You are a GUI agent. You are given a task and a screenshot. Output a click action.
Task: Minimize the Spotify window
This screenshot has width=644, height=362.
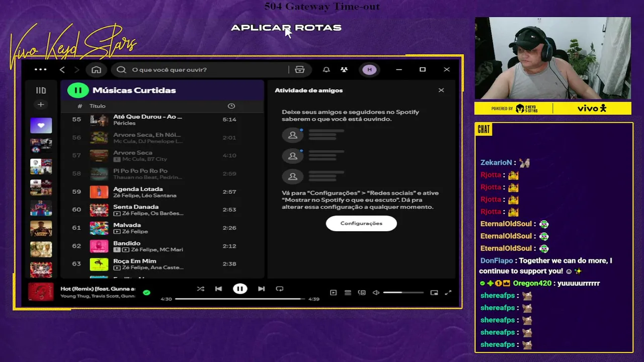399,70
